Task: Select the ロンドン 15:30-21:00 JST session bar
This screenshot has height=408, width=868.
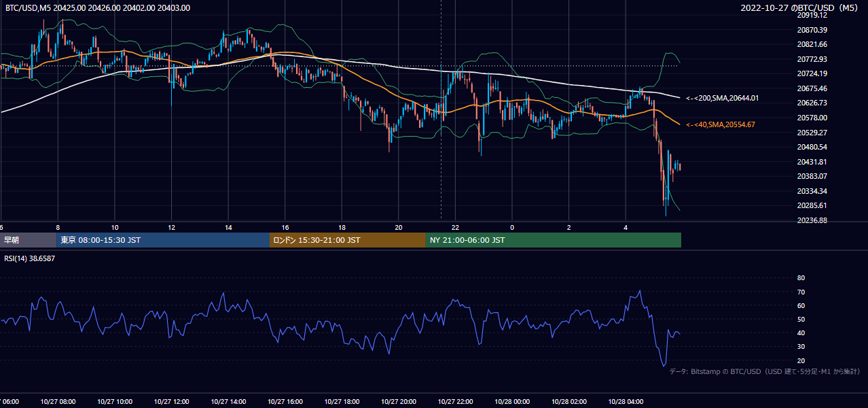Action: coord(348,240)
